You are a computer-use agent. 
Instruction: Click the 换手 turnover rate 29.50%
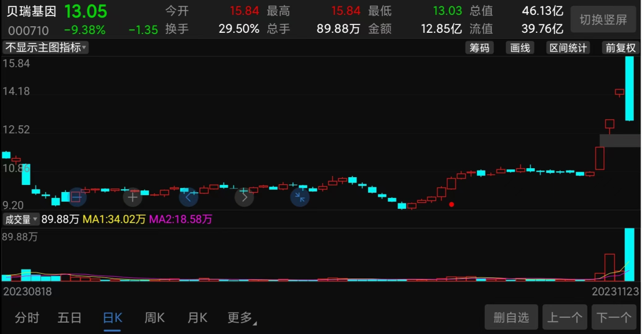[x=239, y=29]
